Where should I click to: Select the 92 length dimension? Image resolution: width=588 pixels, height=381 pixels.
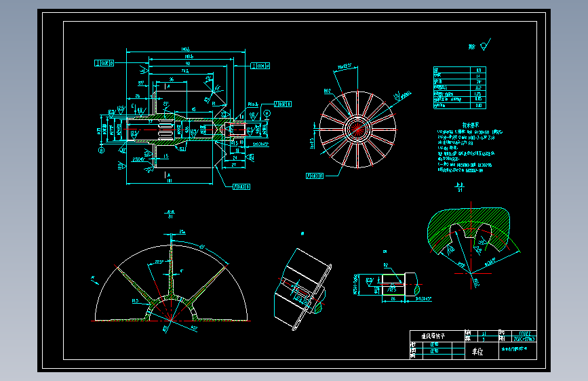tap(187, 63)
